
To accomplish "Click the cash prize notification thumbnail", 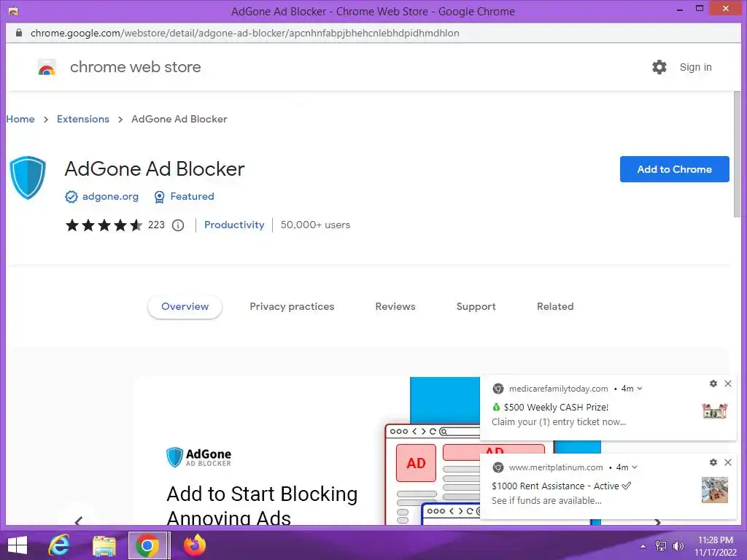I will point(715,411).
